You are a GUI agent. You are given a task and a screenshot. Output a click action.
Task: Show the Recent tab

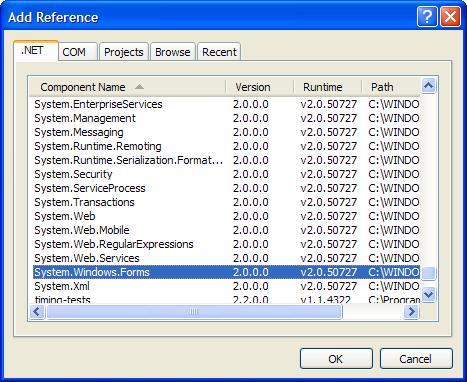point(219,52)
